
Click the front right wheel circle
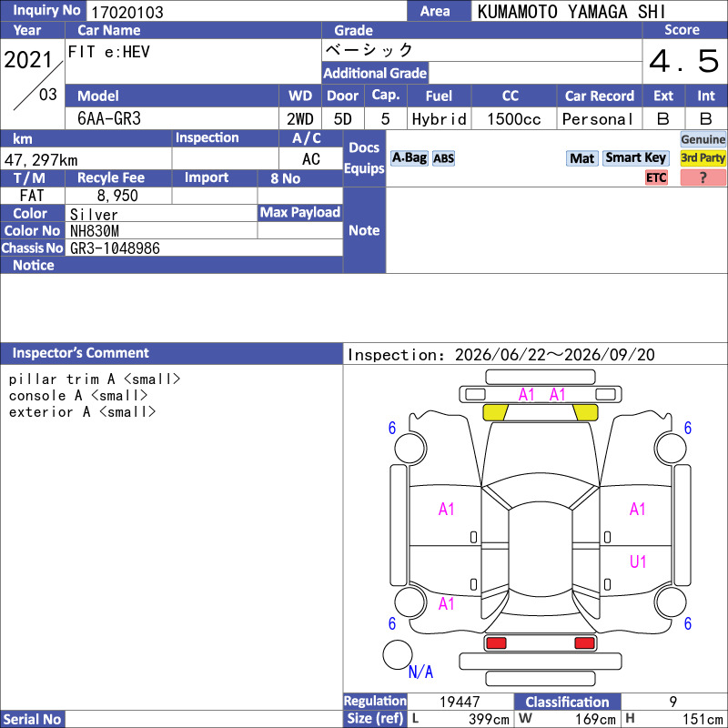(671, 448)
